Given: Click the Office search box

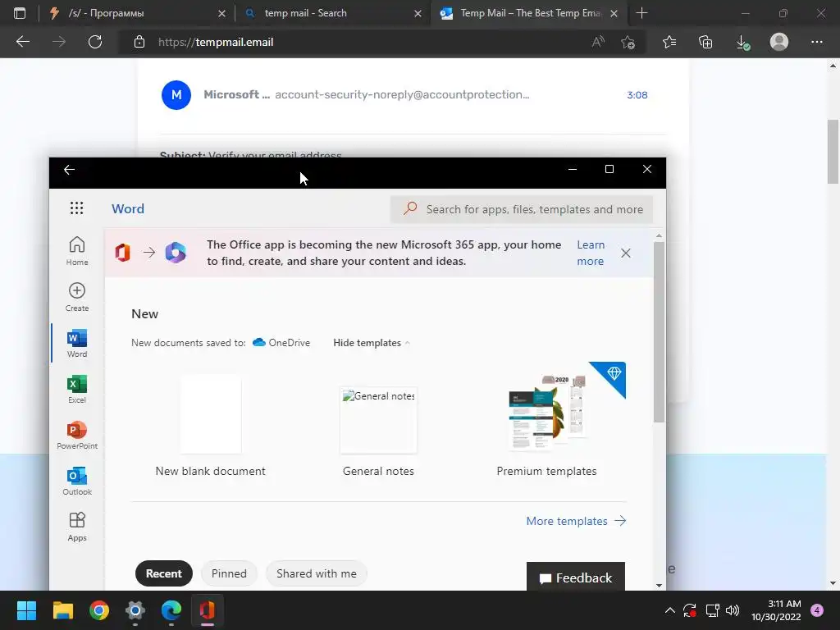Looking at the screenshot, I should point(522,209).
